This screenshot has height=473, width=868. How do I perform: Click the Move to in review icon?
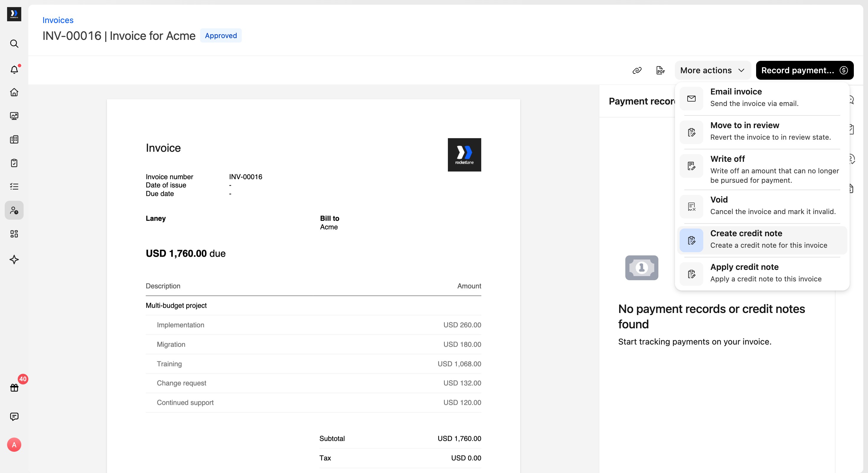tap(691, 132)
